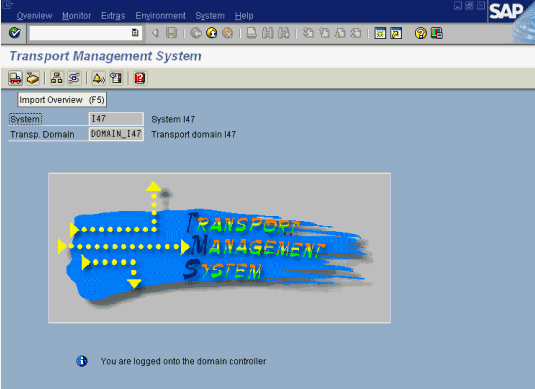
Task: Open the Environment menu
Action: tap(160, 16)
